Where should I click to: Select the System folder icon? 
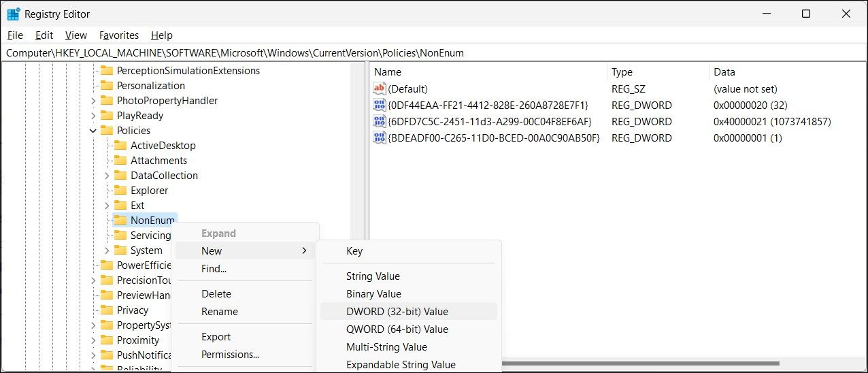tap(120, 250)
